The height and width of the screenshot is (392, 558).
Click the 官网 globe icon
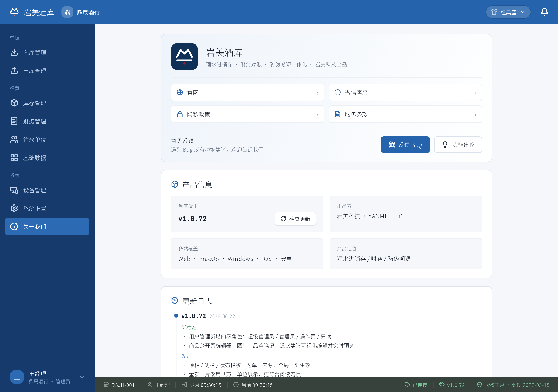coord(180,93)
